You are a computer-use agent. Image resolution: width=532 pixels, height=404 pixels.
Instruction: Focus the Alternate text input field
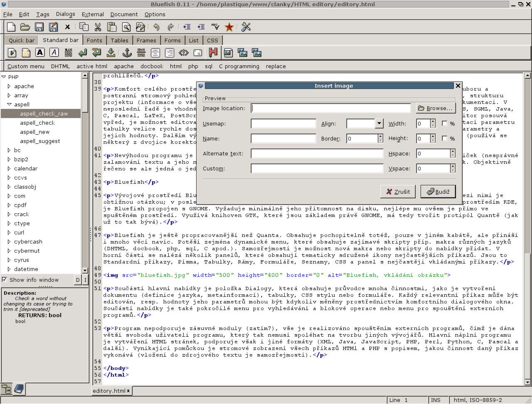[317, 153]
